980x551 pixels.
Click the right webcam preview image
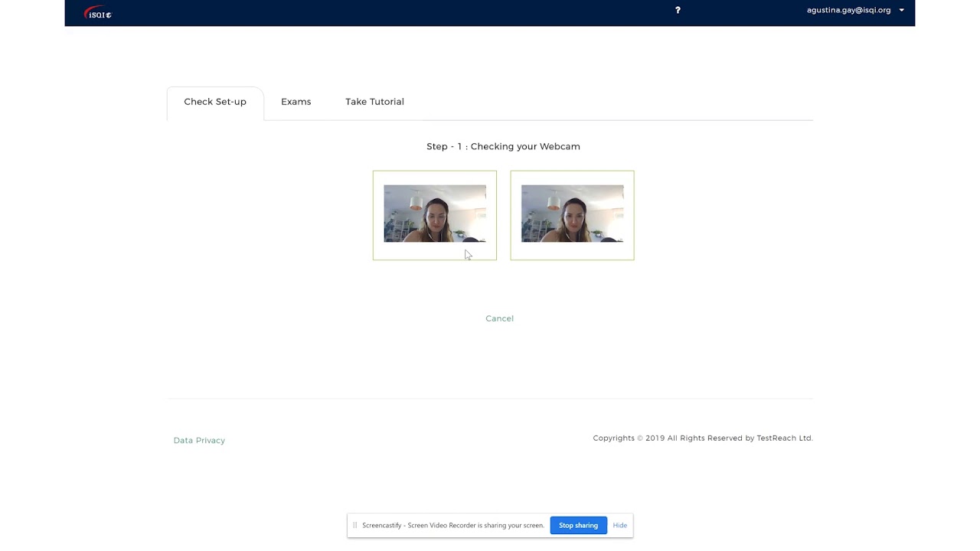tap(572, 214)
